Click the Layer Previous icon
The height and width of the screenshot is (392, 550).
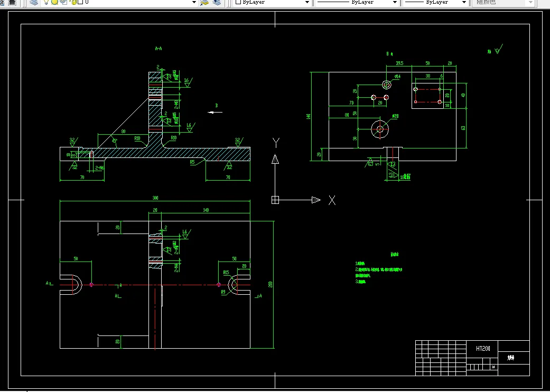[217, 2]
